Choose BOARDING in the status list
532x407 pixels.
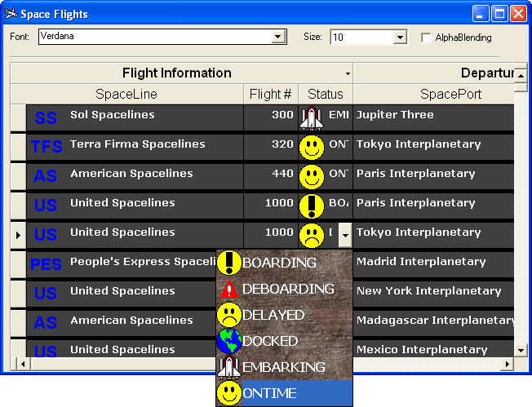[x=284, y=263]
